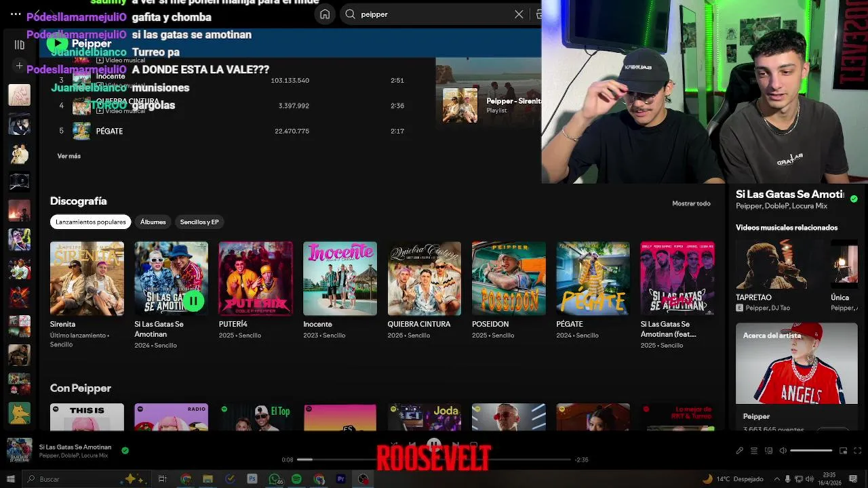
Task: Open Lo mejor de RKT & Turreo card
Action: tap(677, 418)
